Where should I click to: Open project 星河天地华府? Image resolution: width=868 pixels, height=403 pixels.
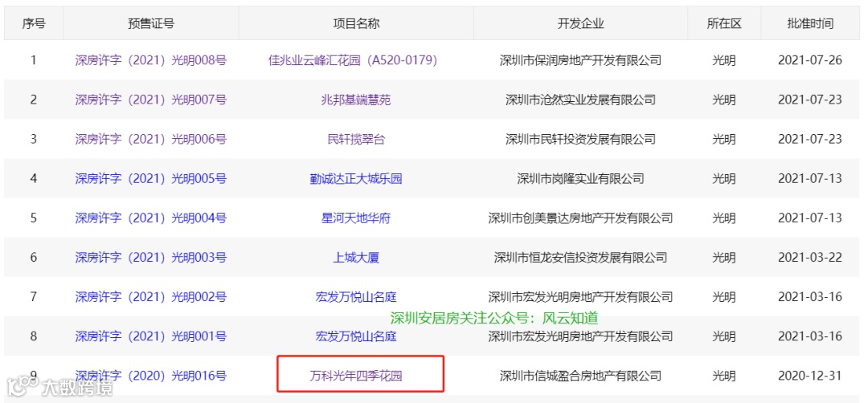(x=356, y=218)
